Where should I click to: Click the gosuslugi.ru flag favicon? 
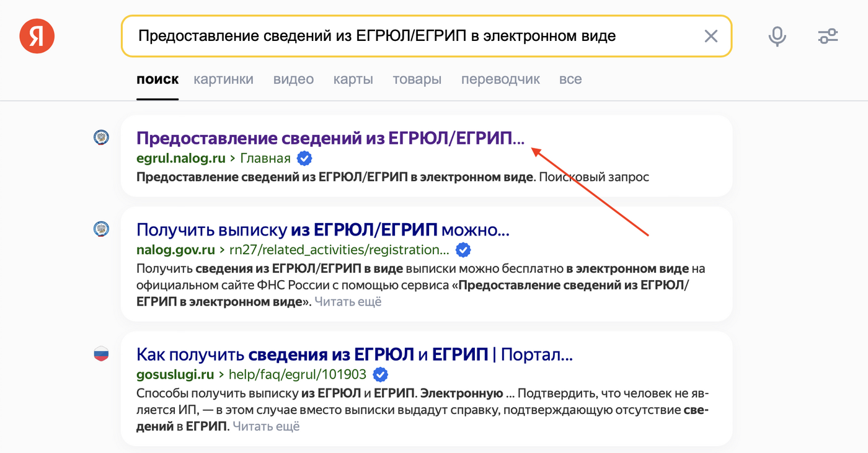coord(101,354)
